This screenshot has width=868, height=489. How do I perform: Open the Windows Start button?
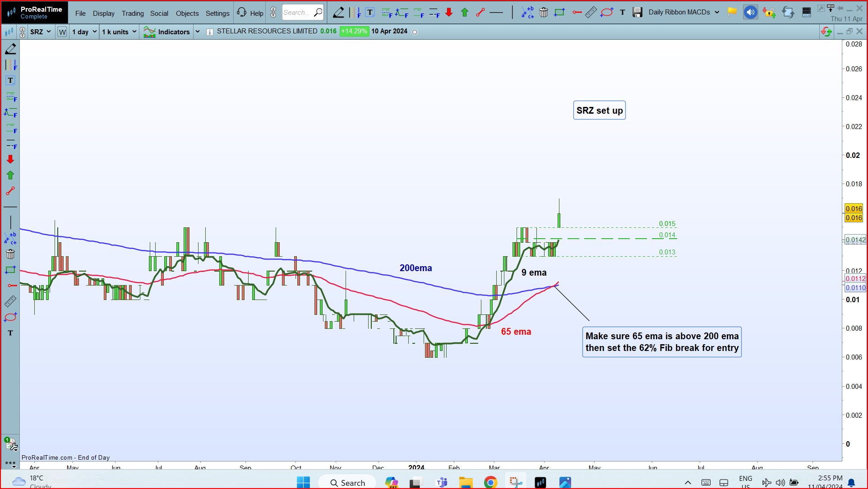click(304, 482)
